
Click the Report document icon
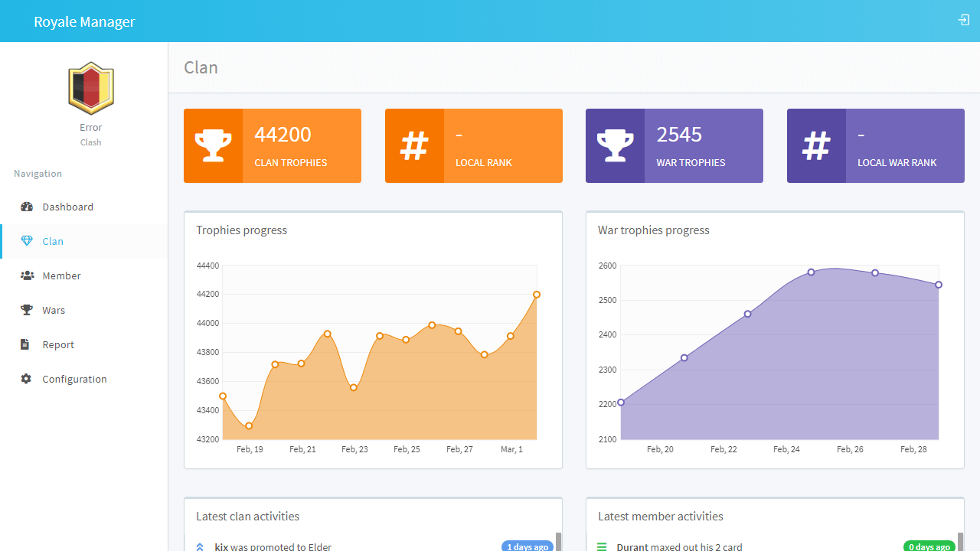(27, 344)
